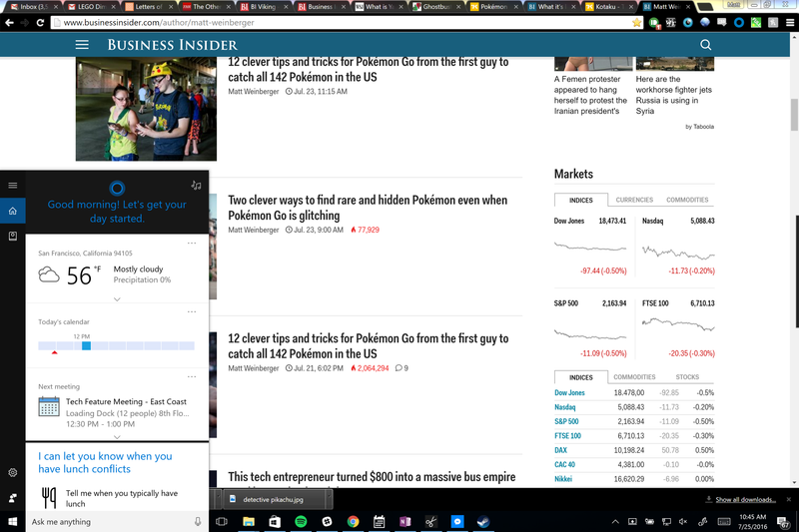Open weather card more options ellipsis
Screen dimensions: 799x532
coord(192,243)
